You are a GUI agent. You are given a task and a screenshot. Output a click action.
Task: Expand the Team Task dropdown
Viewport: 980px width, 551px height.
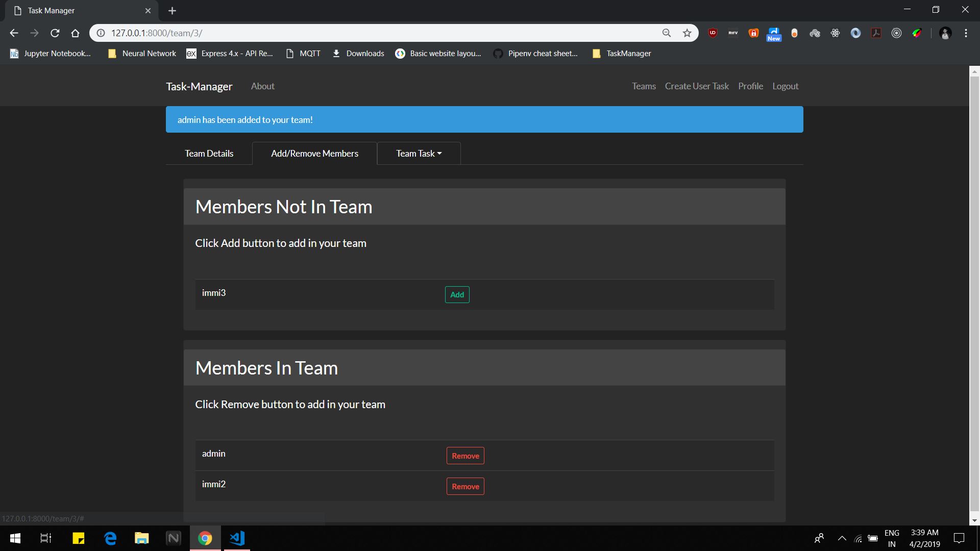pos(419,153)
